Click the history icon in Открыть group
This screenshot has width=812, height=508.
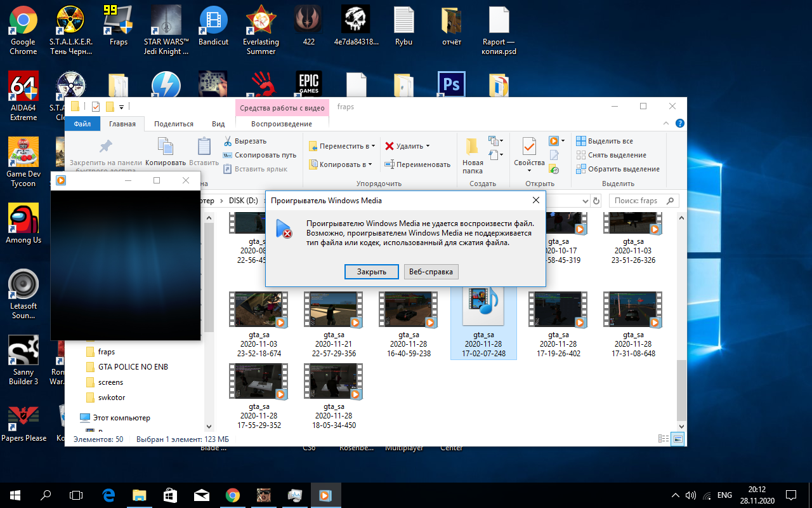pyautogui.click(x=554, y=169)
